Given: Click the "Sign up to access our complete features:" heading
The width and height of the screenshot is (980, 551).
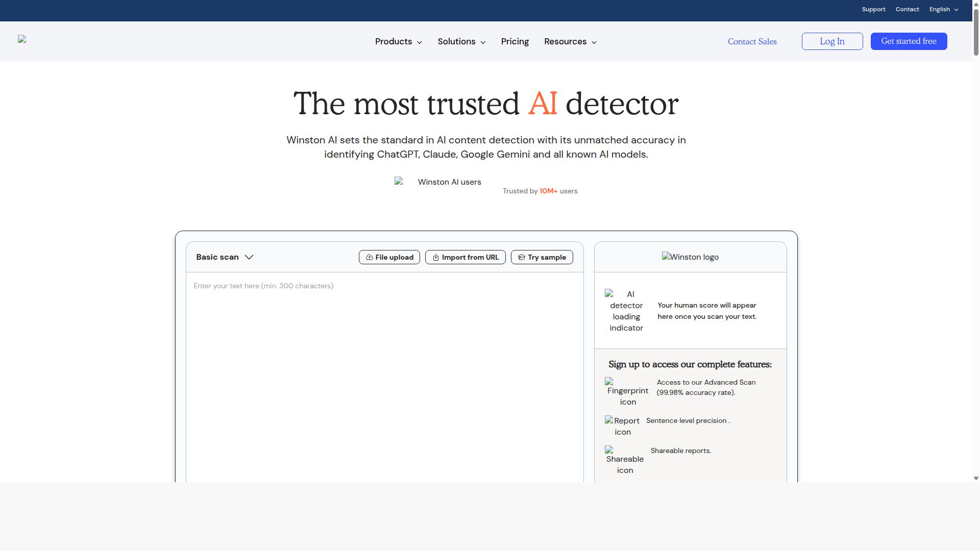Looking at the screenshot, I should (x=690, y=364).
